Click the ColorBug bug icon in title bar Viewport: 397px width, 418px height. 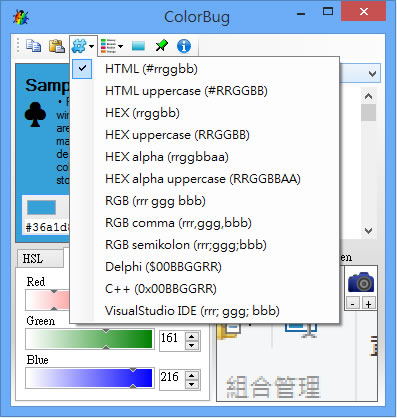click(21, 17)
